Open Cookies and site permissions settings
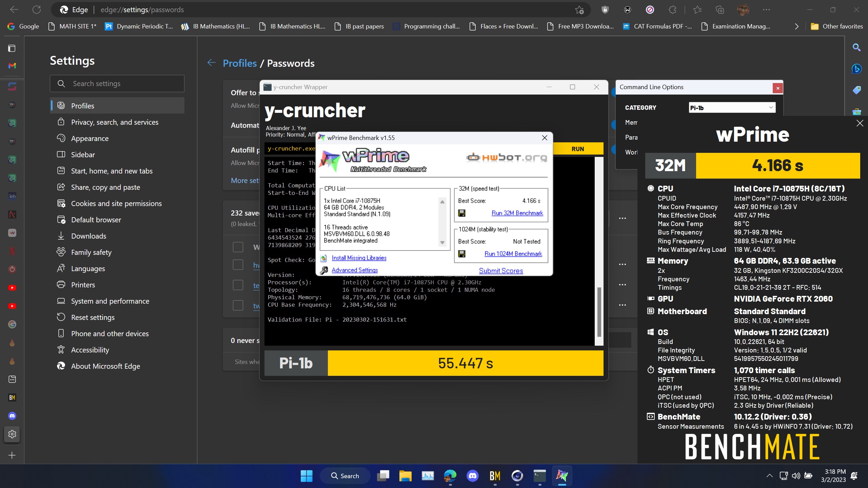The image size is (868, 488). click(117, 203)
